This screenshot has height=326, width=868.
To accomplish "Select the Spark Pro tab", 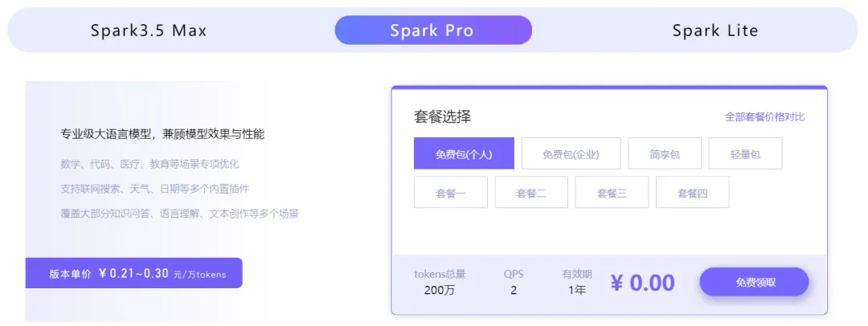I will [x=432, y=31].
